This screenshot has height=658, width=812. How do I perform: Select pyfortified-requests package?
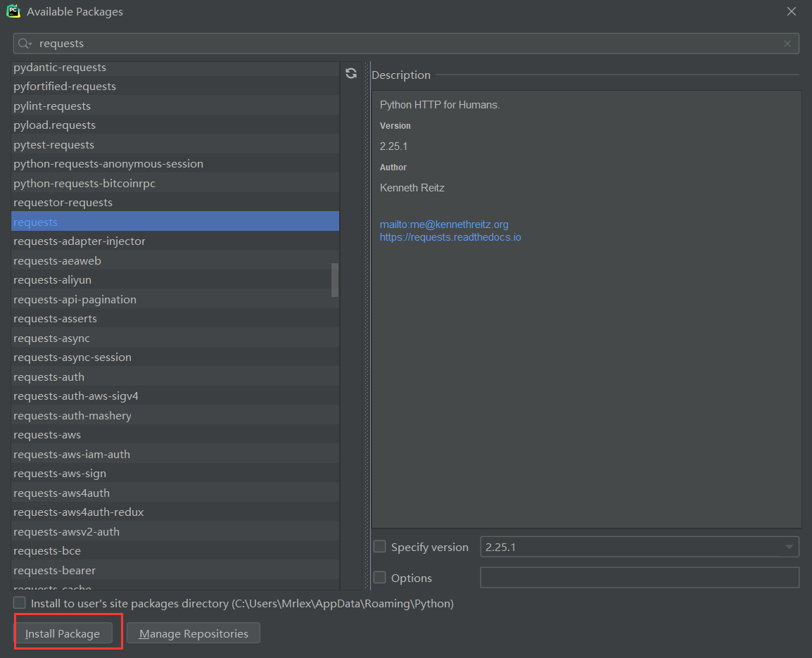click(x=175, y=87)
